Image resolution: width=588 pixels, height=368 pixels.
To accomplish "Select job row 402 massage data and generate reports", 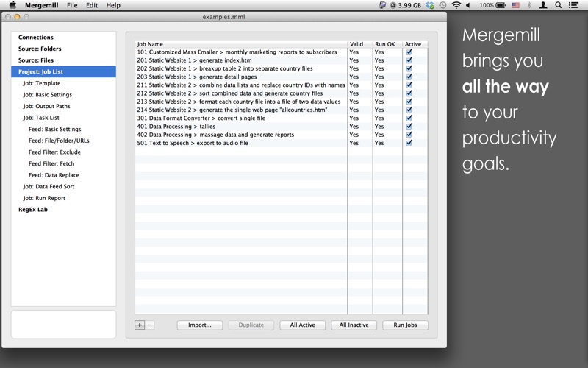I will pos(282,135).
